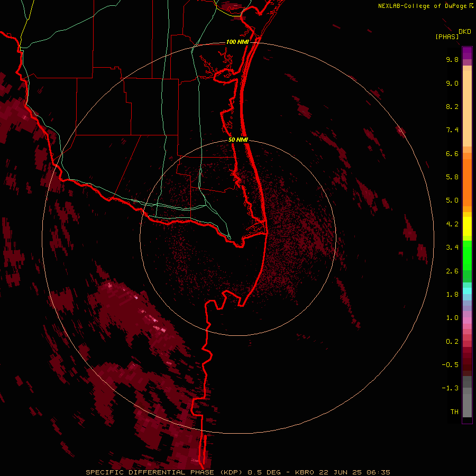This screenshot has height=476, width=476.
Task: Click the pink segment of the color bar
Action: click(x=467, y=321)
